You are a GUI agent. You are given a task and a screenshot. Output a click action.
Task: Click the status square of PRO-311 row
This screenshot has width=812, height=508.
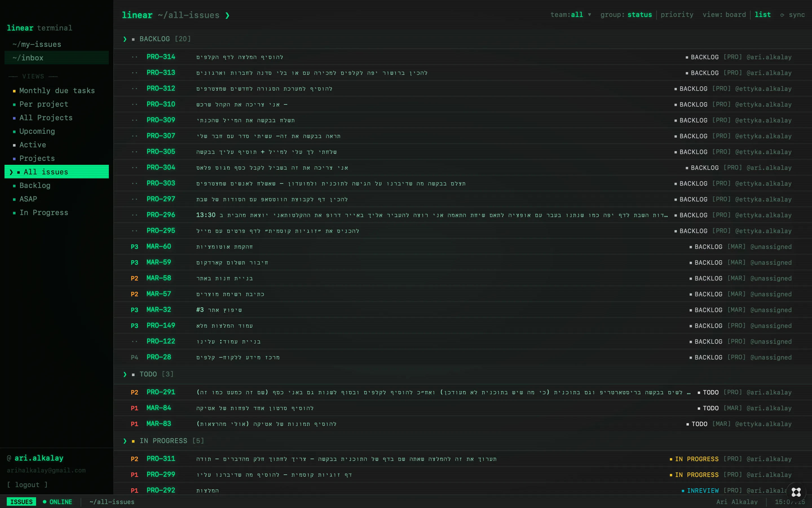pos(671,459)
